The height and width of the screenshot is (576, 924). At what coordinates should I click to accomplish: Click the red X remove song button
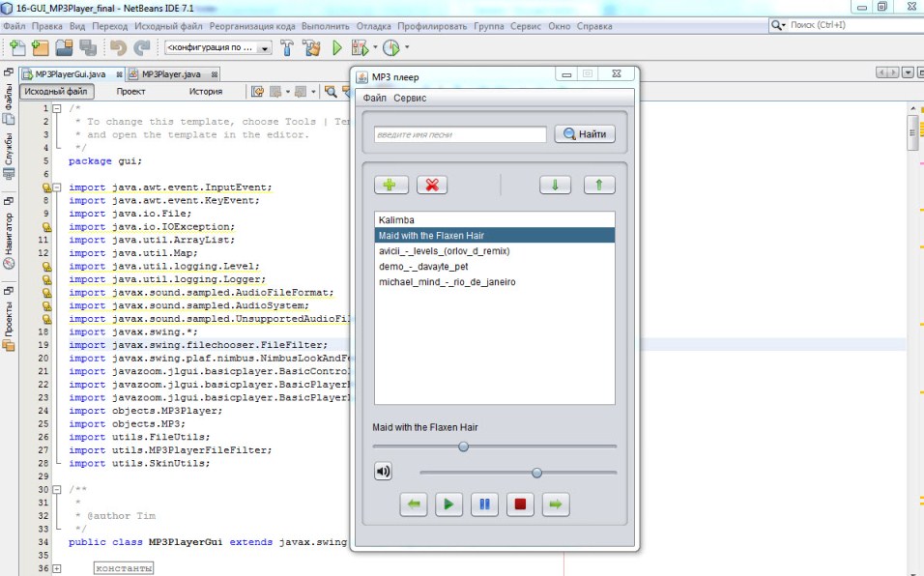(x=430, y=186)
